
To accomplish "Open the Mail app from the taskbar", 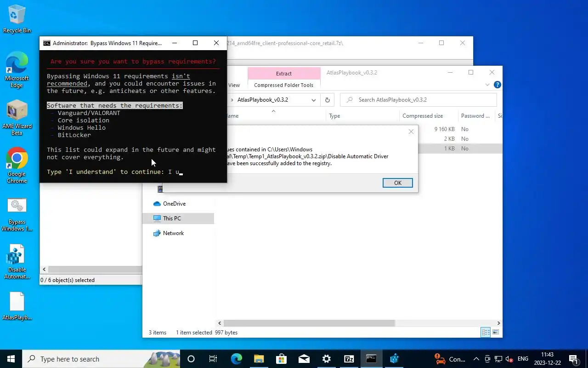I will coord(304,359).
